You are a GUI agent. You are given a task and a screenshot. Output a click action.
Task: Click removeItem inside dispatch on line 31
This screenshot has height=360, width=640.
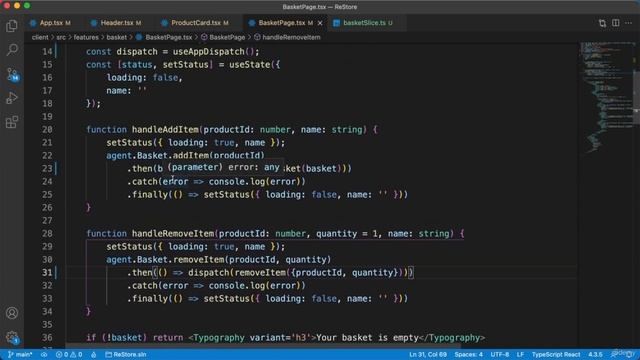(x=260, y=272)
